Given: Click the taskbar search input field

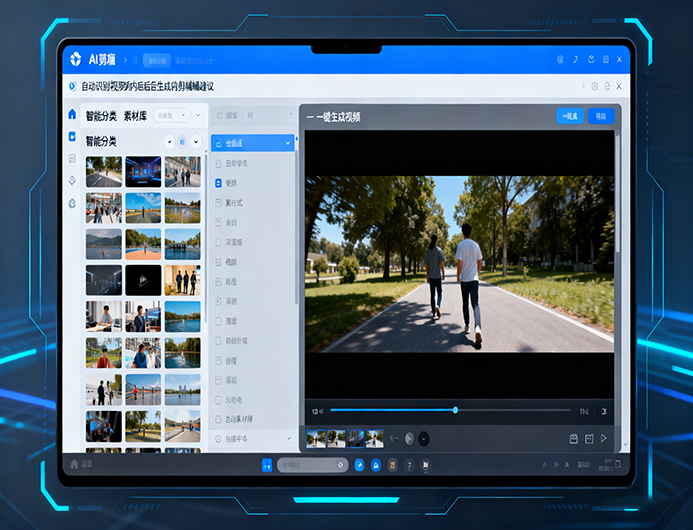Looking at the screenshot, I should click(x=312, y=465).
